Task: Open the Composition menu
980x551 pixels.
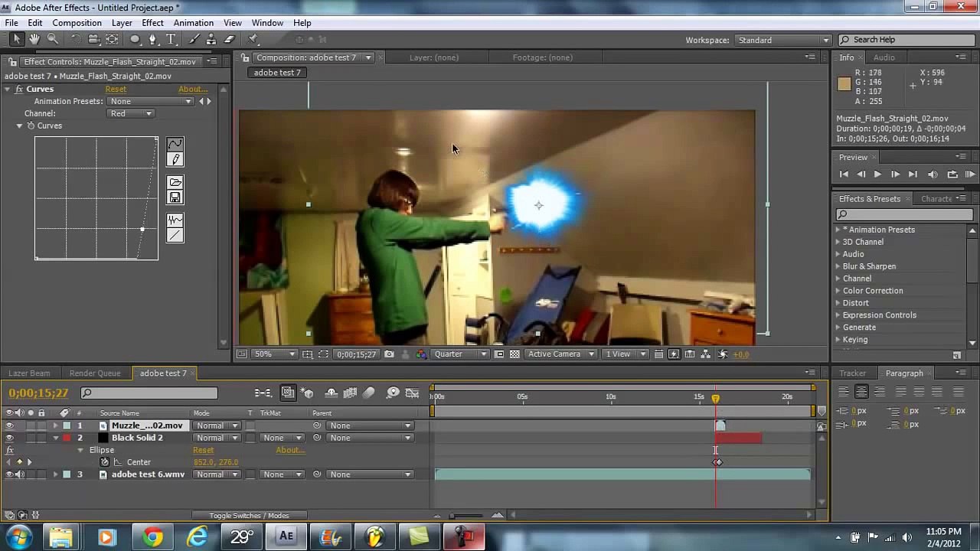Action: [x=77, y=23]
